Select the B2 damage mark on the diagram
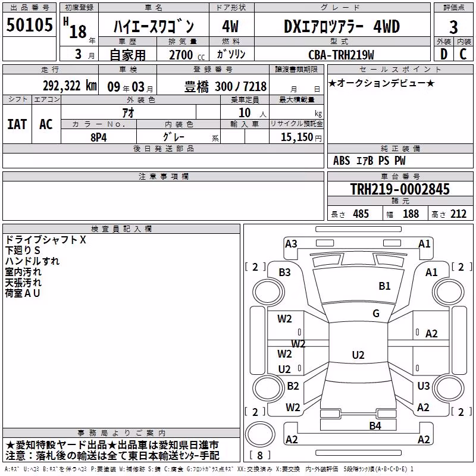The width and height of the screenshot is (476, 476). pos(293,386)
